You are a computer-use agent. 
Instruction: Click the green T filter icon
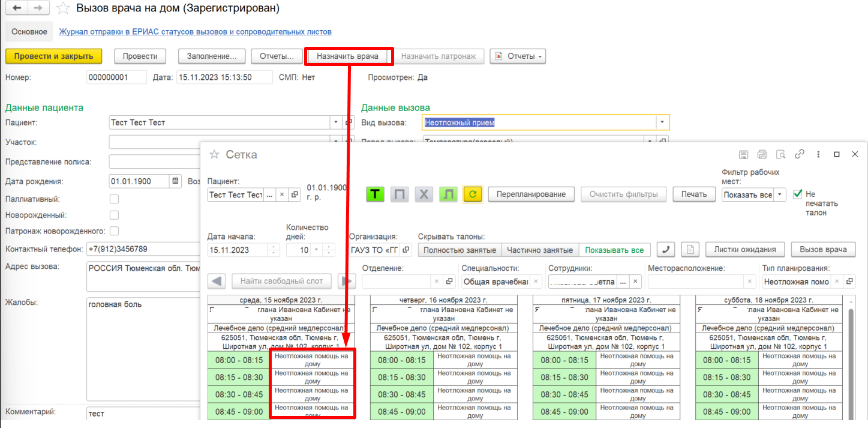(x=376, y=194)
